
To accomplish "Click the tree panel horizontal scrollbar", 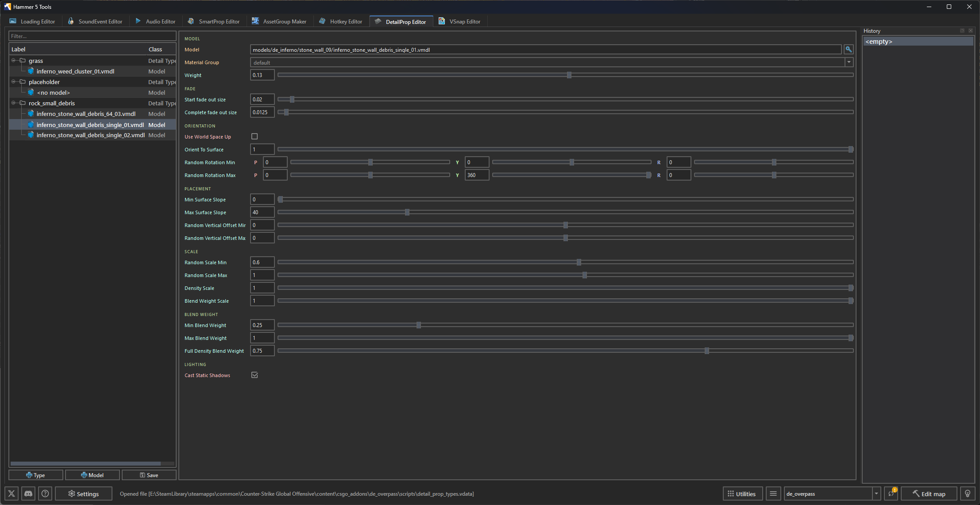I will (86, 463).
